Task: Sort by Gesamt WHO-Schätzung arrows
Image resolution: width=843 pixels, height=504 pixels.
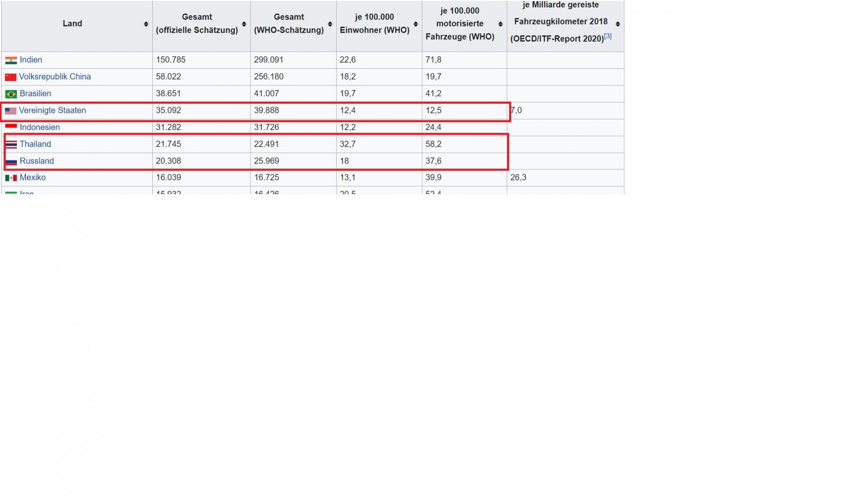Action: pyautogui.click(x=330, y=24)
